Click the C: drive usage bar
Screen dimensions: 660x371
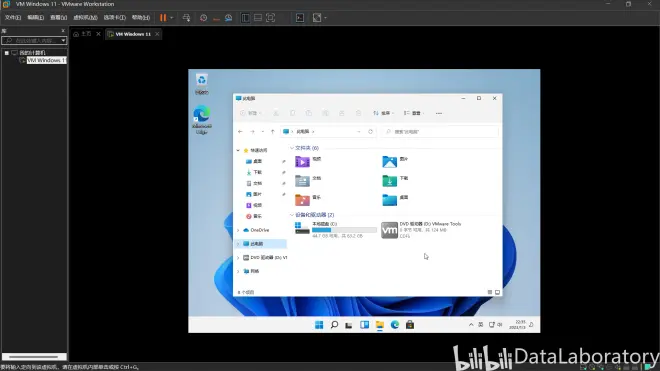click(x=344, y=230)
